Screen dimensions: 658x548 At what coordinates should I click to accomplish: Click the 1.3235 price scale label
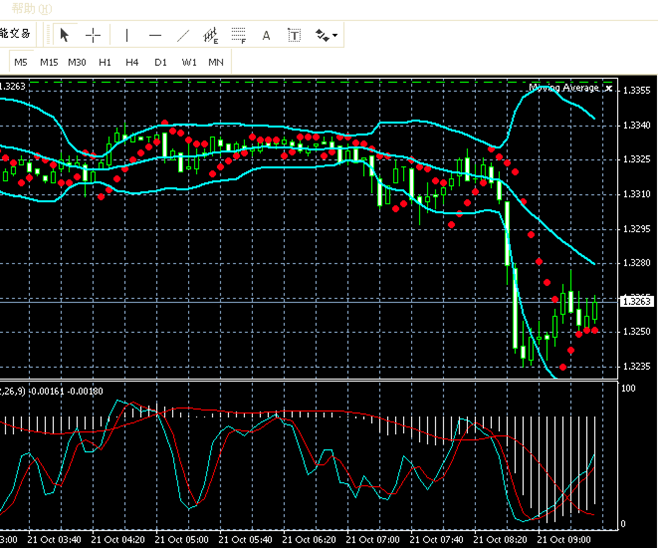(x=637, y=366)
